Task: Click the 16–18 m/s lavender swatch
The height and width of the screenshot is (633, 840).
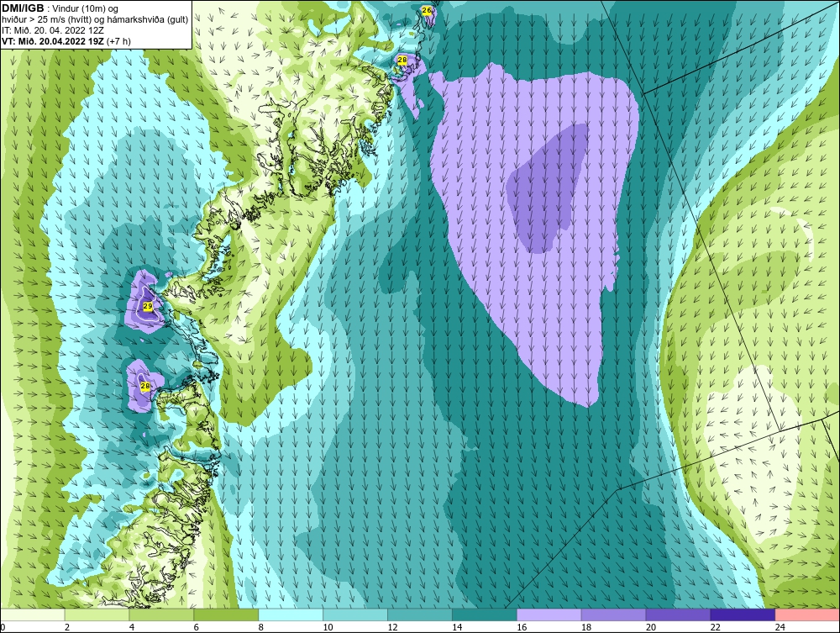Action: pos(549,615)
